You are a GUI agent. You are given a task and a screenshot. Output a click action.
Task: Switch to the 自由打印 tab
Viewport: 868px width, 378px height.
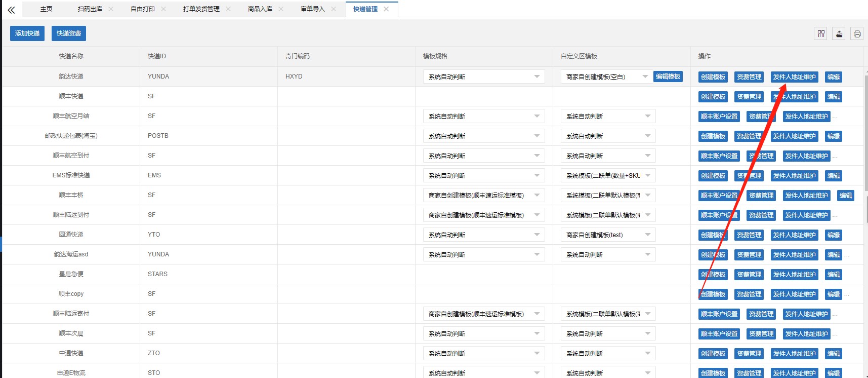[x=143, y=9]
